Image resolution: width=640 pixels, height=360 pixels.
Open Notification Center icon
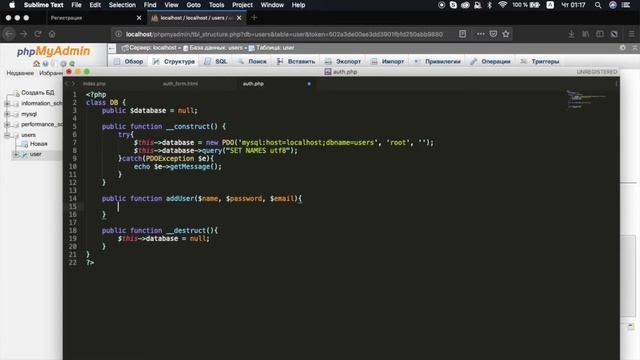coord(626,5)
